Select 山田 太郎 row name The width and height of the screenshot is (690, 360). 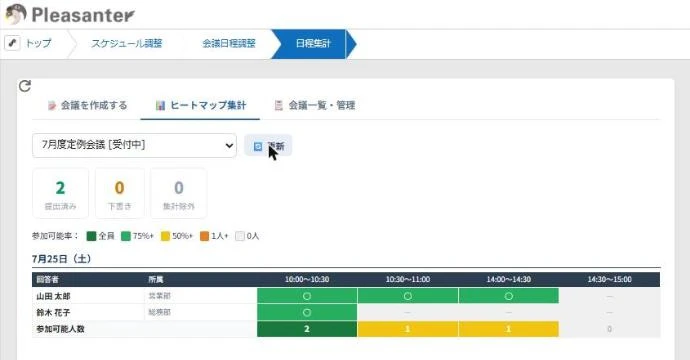pos(53,296)
